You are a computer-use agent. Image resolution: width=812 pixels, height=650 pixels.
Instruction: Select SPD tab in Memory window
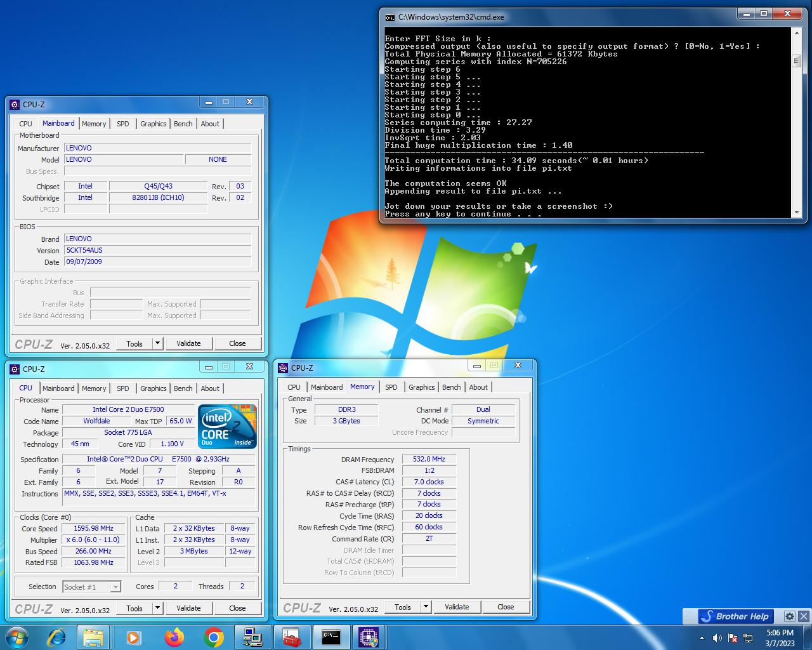[391, 387]
